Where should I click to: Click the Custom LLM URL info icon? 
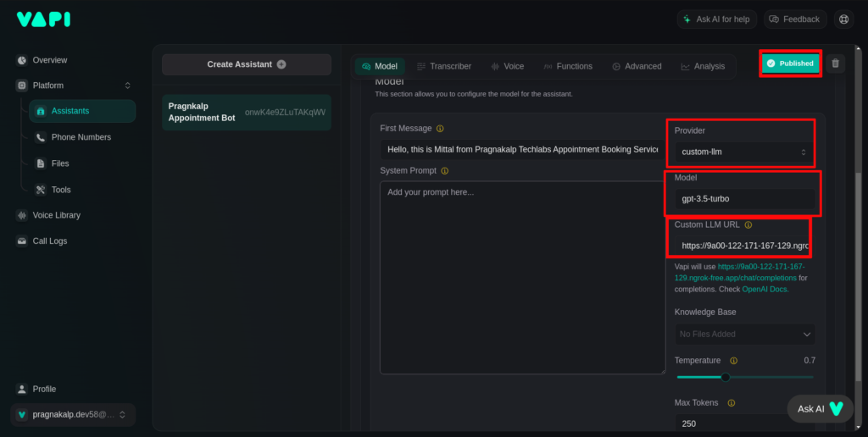(748, 225)
